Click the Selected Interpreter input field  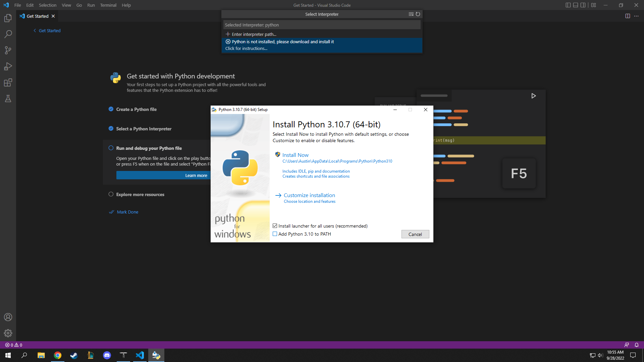[322, 24]
